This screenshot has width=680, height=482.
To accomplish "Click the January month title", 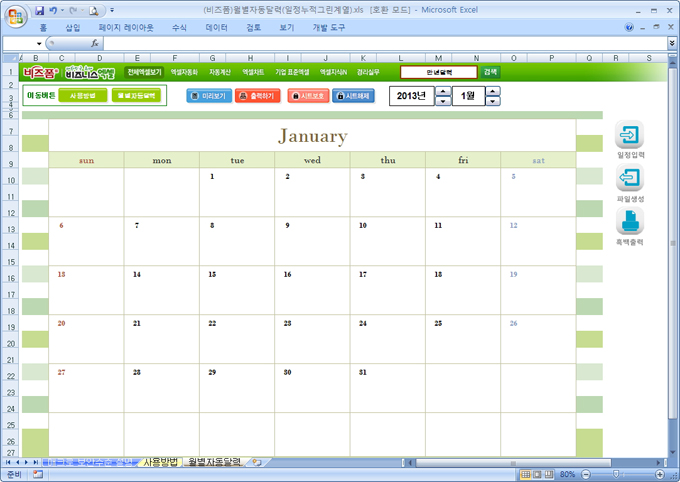I will [x=312, y=136].
